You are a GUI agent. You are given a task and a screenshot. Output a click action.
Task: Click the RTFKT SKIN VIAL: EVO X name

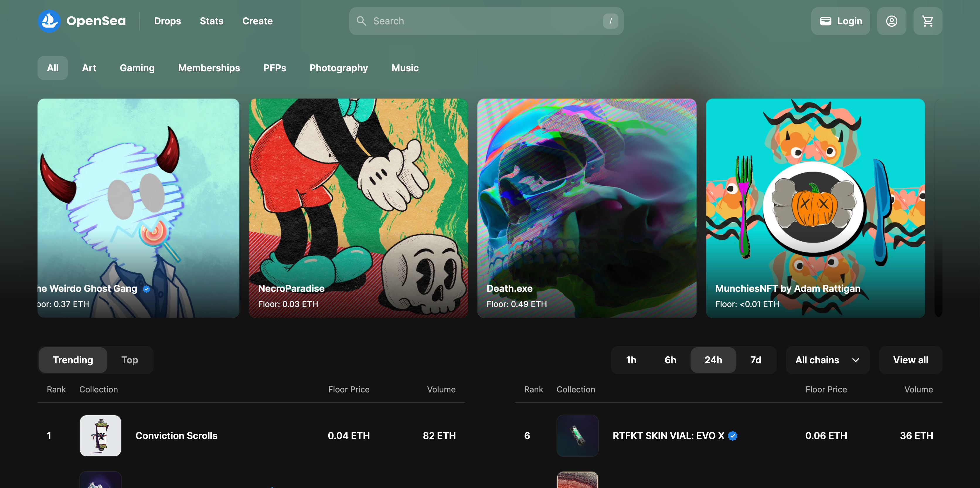click(668, 436)
